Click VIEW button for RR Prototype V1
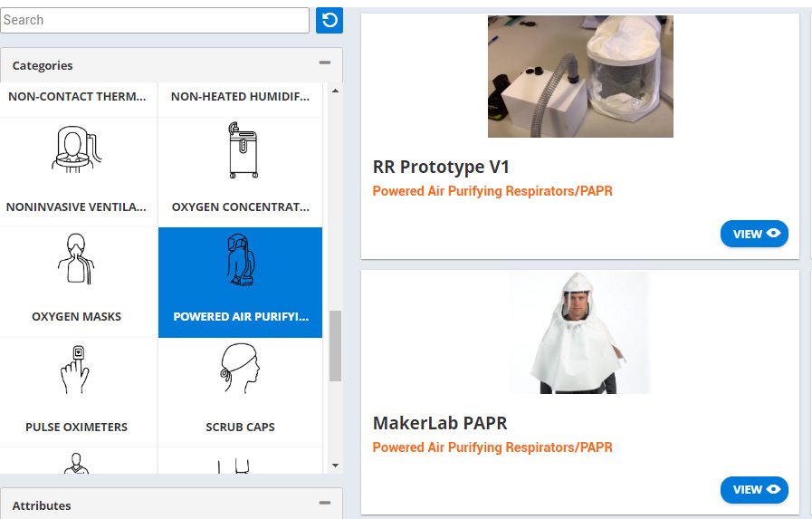 tap(754, 234)
